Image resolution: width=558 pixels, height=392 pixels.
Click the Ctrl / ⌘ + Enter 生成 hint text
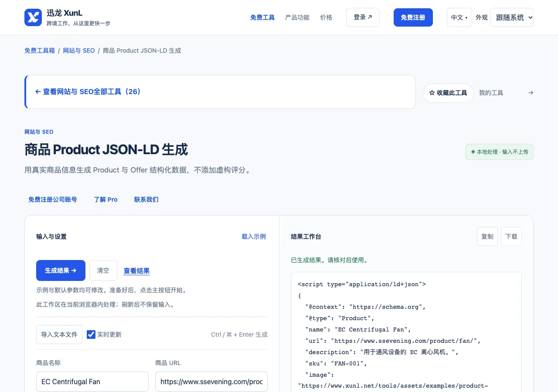tap(239, 335)
